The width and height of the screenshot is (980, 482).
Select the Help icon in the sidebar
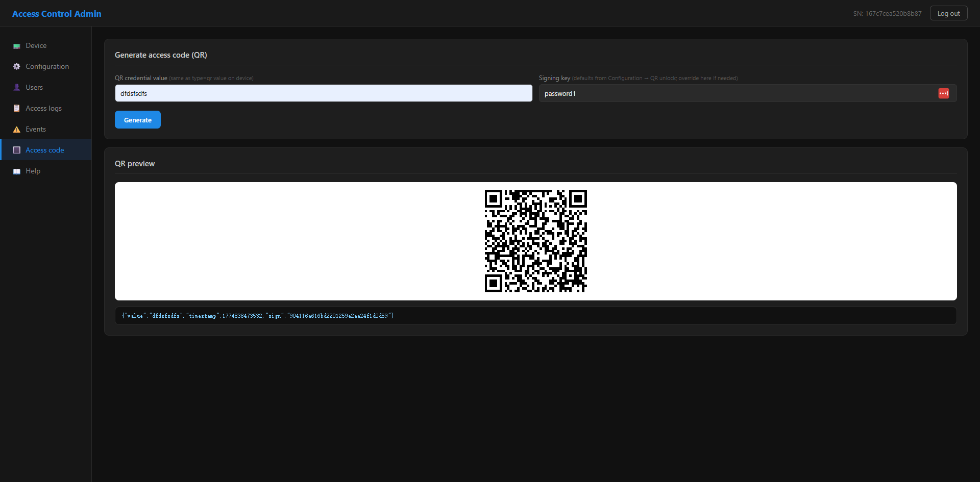16,171
